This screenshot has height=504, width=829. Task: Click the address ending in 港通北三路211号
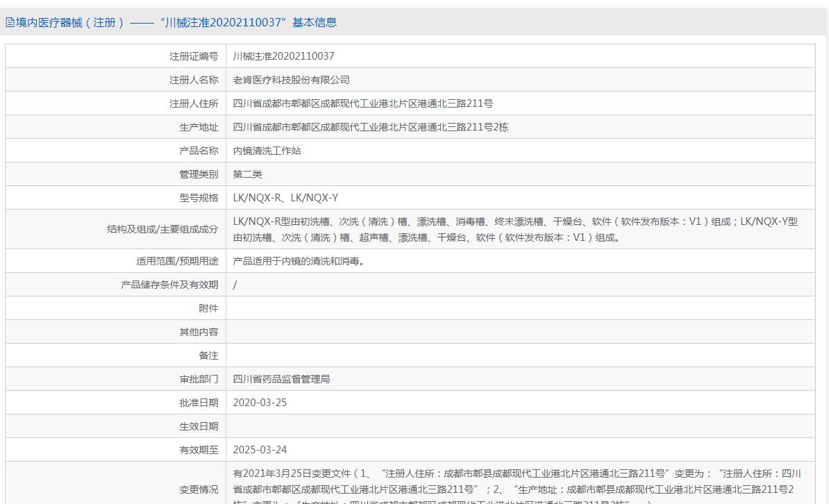coord(362,103)
